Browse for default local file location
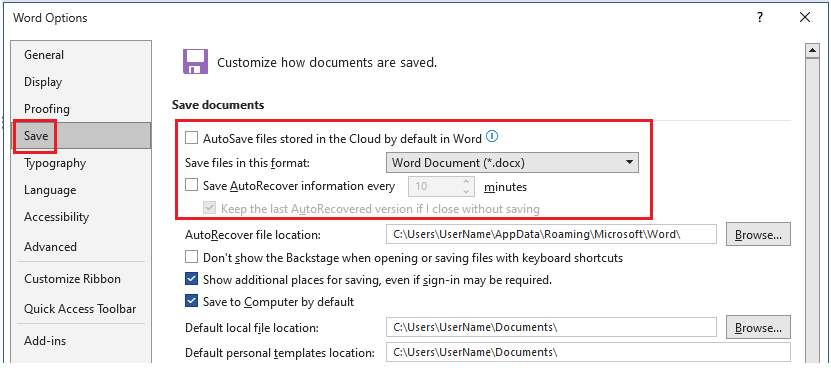This screenshot has width=831, height=368. pos(758,328)
